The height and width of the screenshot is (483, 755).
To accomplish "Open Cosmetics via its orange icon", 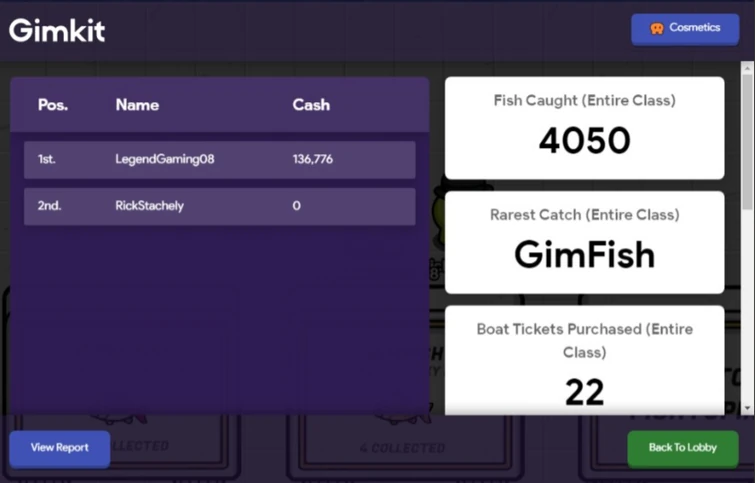I will pos(657,29).
